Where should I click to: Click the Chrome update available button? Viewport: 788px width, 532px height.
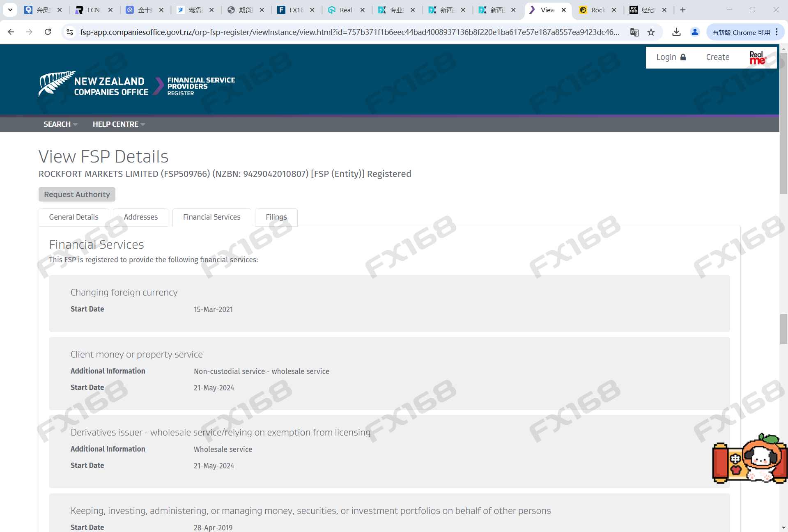(x=741, y=32)
